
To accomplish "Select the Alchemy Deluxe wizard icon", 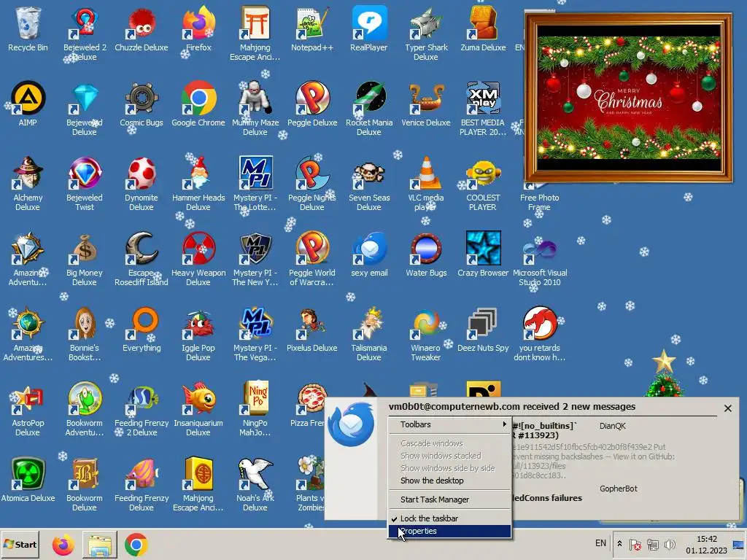I will point(28,184).
